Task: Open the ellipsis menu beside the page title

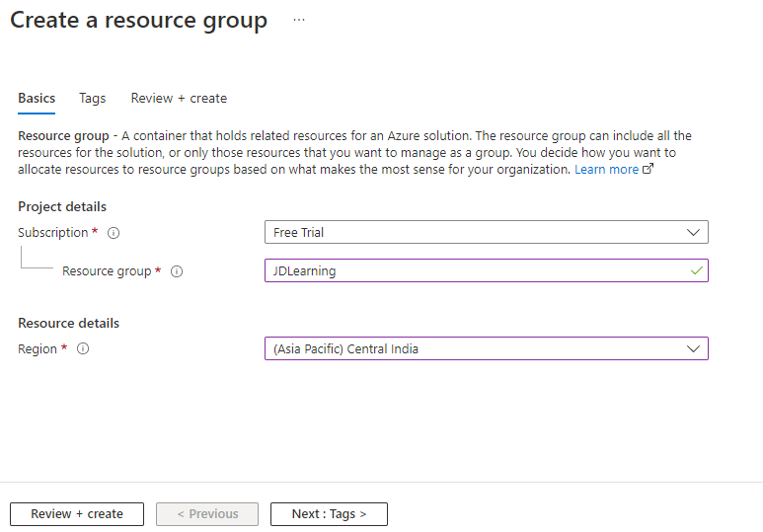Action: [x=299, y=20]
